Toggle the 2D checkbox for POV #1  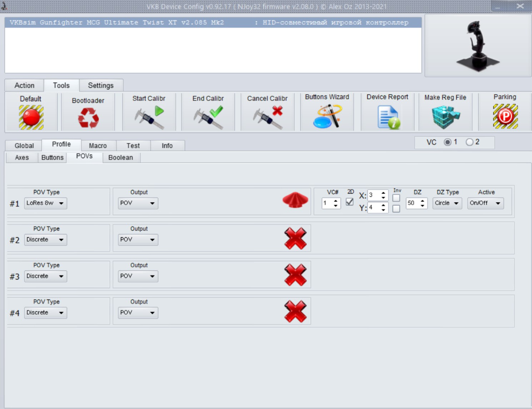pos(350,202)
